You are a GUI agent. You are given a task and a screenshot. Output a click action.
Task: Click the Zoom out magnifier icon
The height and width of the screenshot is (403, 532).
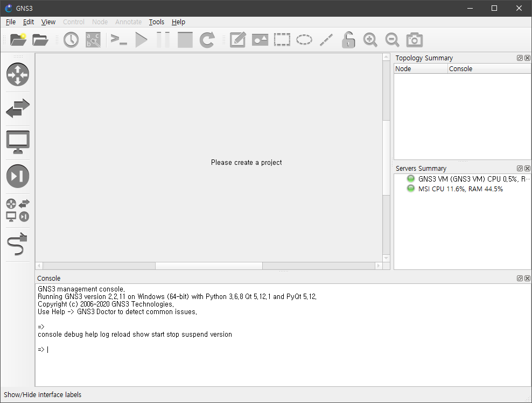point(392,40)
